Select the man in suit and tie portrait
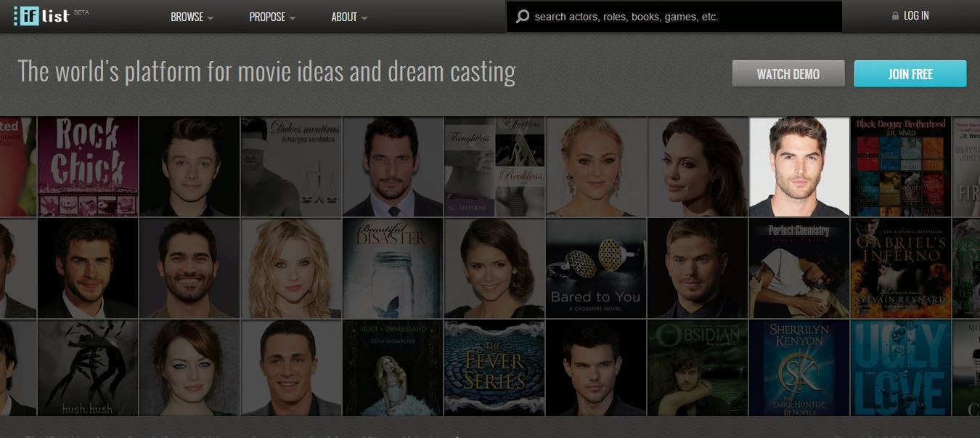Viewport: 980px width, 438px height. 393,167
